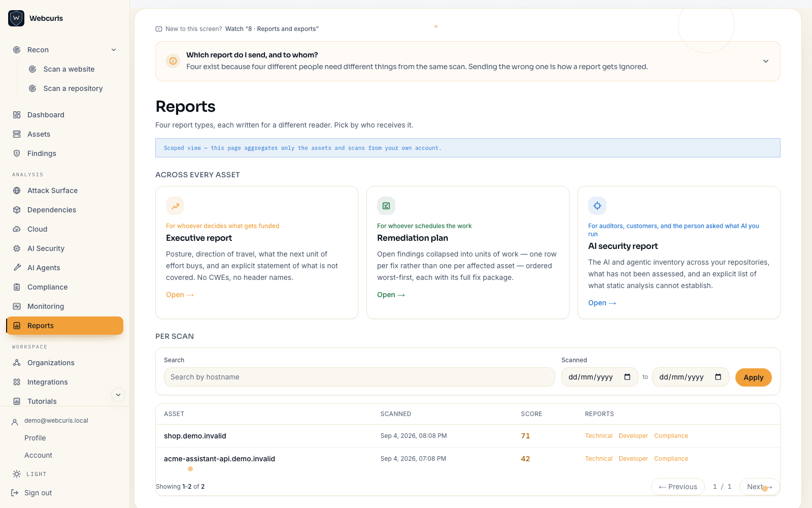
Task: Click the Executive report trend icon
Action: (x=175, y=206)
